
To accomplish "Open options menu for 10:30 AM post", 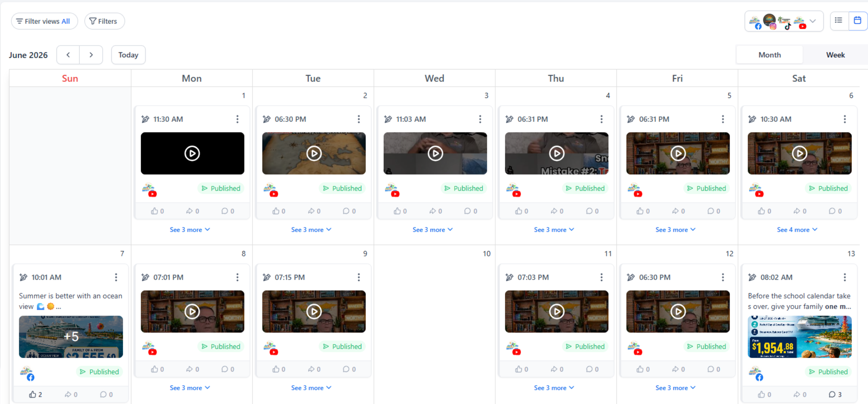I will pyautogui.click(x=845, y=119).
